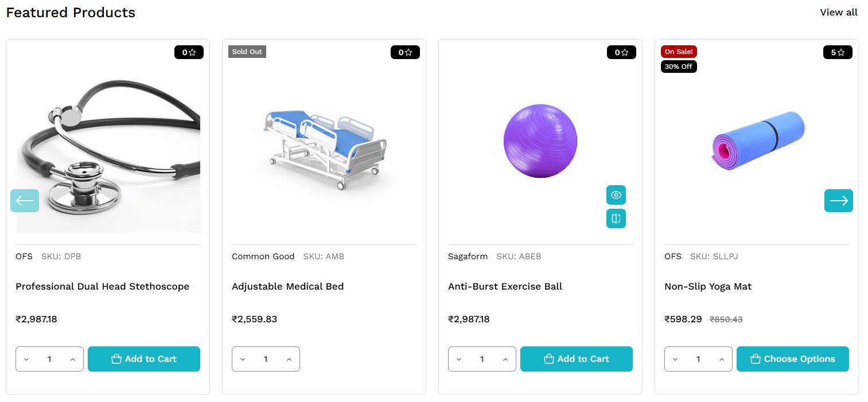The height and width of the screenshot is (402, 868).
Task: Click the Yoga Mat 5-star rating badge
Action: [838, 52]
